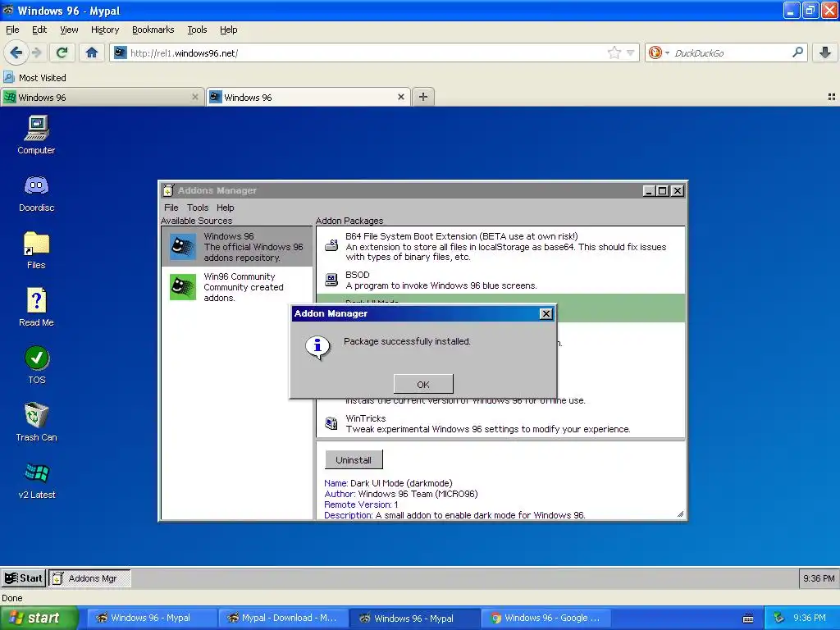Click the Addons Mgr taskbar button
840x630 pixels.
[x=89, y=578]
